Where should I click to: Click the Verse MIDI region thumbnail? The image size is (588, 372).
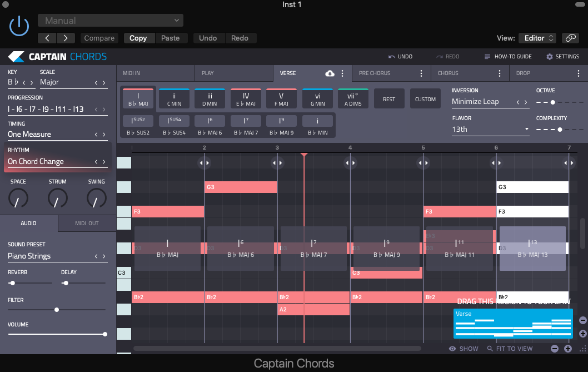coord(513,324)
